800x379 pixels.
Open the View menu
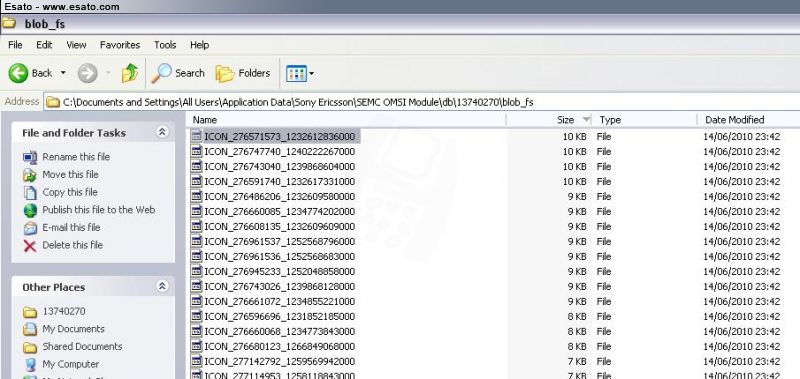(77, 45)
